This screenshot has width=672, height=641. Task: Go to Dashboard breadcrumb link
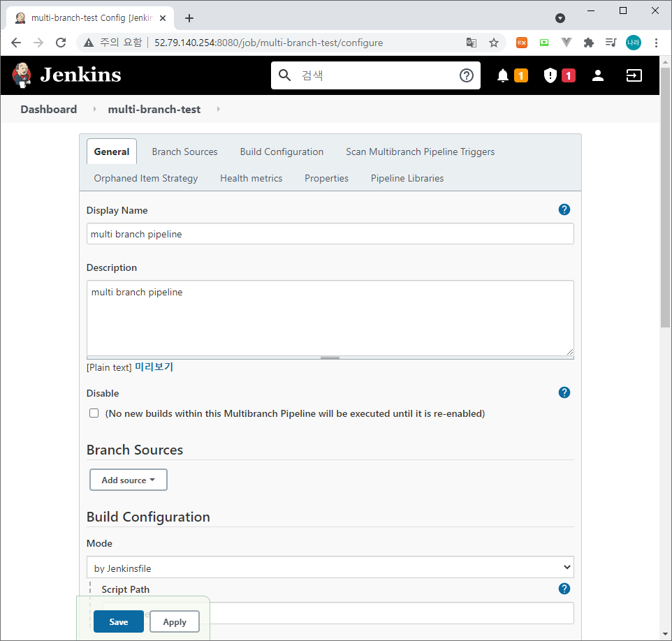[48, 109]
